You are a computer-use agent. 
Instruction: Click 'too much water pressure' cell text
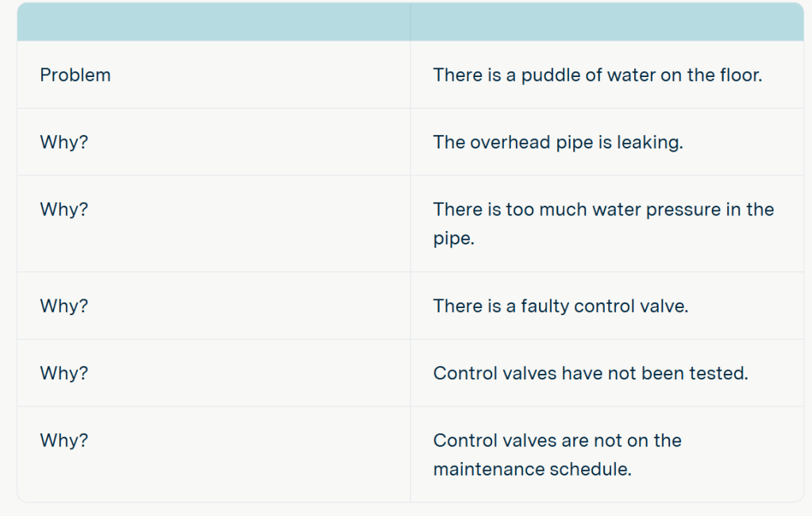[x=603, y=210]
